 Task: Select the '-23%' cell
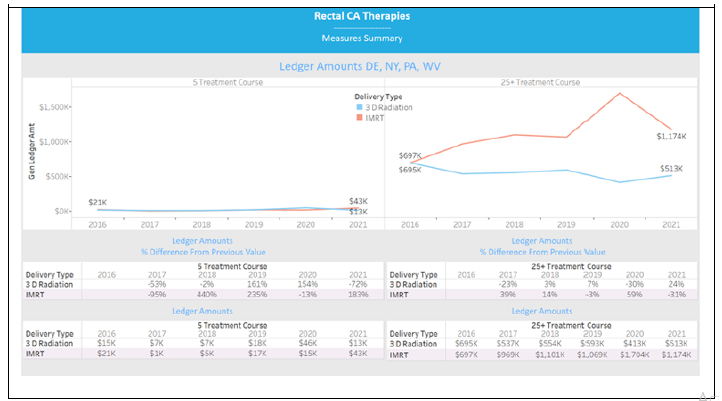(508, 284)
